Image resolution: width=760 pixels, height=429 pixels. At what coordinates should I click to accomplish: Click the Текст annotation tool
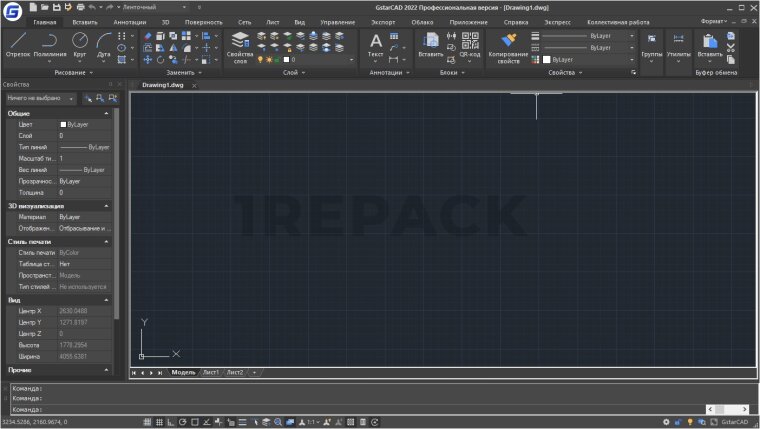[x=376, y=45]
